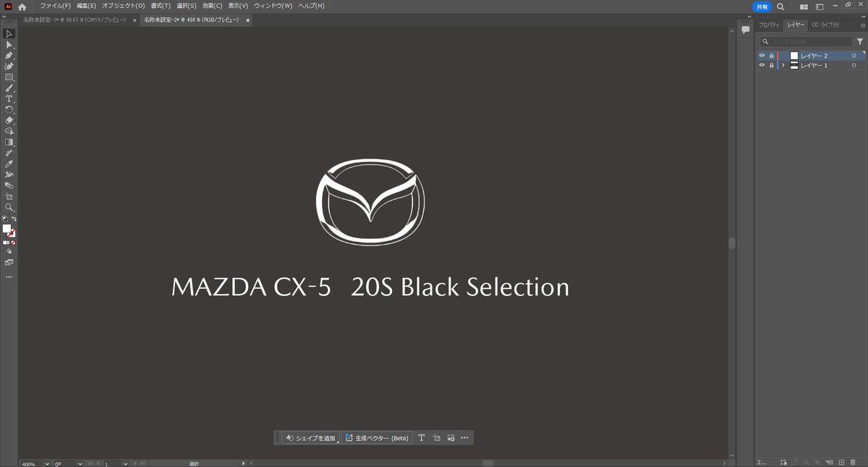
Task: Open the ファイル(F) menu
Action: 55,6
